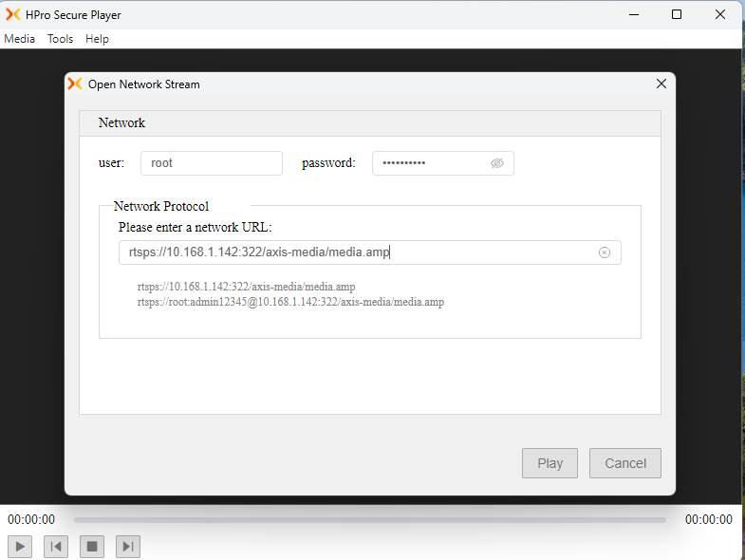Close the Open Network Stream dialog

pyautogui.click(x=661, y=84)
